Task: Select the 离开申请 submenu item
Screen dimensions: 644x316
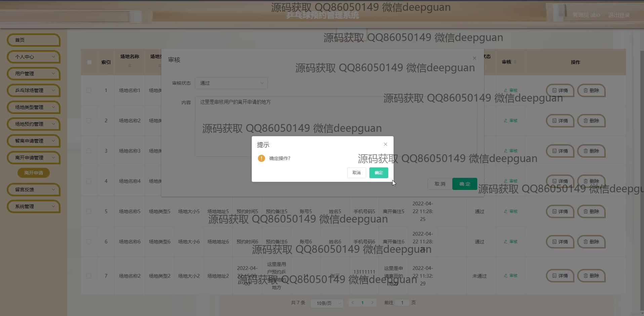Action: [x=34, y=173]
